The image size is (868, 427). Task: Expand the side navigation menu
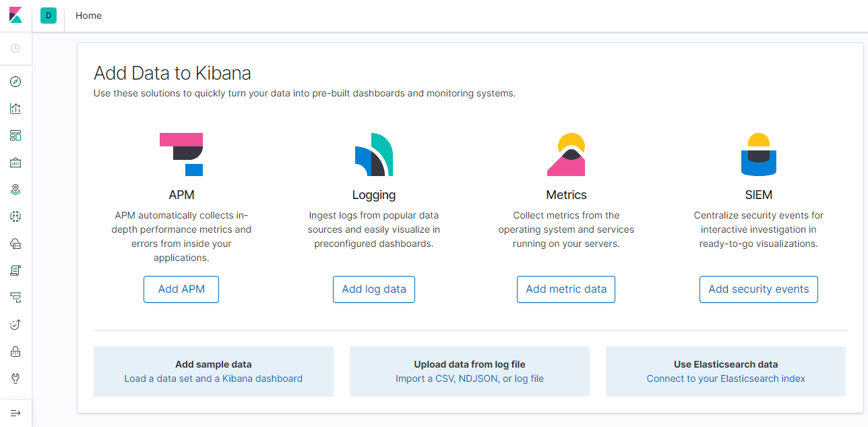click(x=15, y=413)
